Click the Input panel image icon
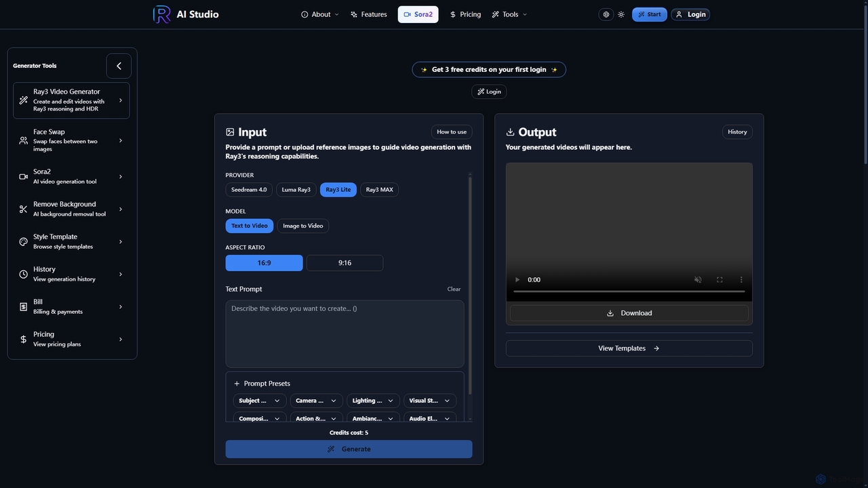Screen dimensions: 868x488 pos(230,132)
